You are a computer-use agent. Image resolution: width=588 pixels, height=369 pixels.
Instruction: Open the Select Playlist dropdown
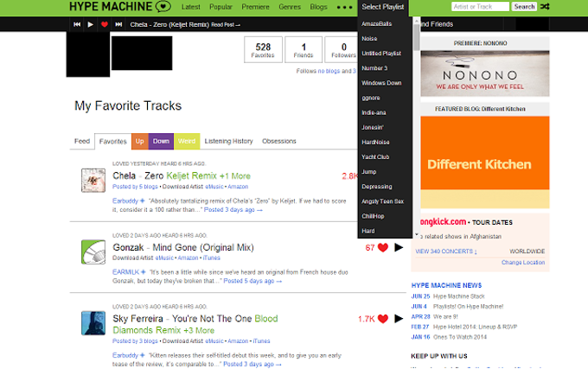click(x=383, y=7)
